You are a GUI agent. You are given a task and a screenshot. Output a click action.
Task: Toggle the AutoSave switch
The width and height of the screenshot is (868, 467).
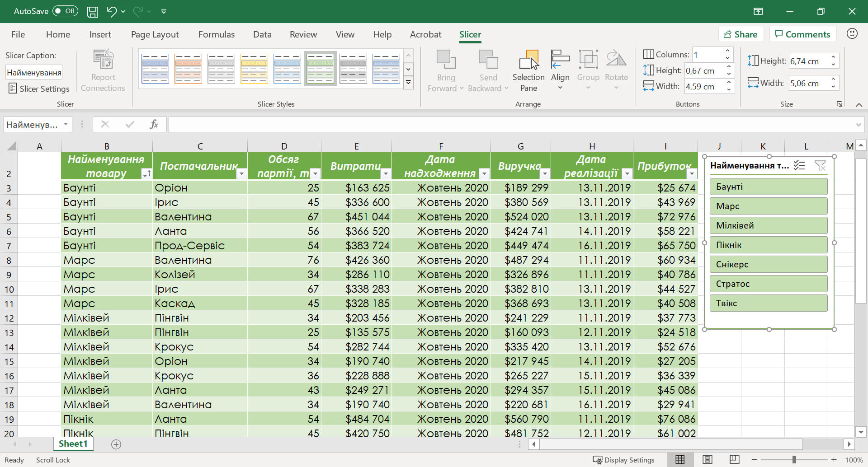pyautogui.click(x=65, y=11)
